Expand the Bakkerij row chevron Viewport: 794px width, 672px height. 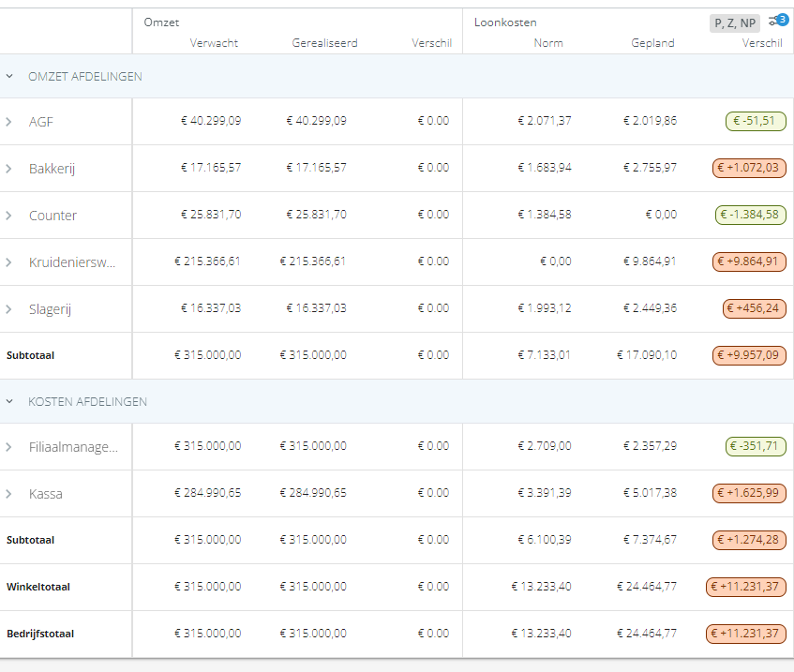pyautogui.click(x=8, y=169)
